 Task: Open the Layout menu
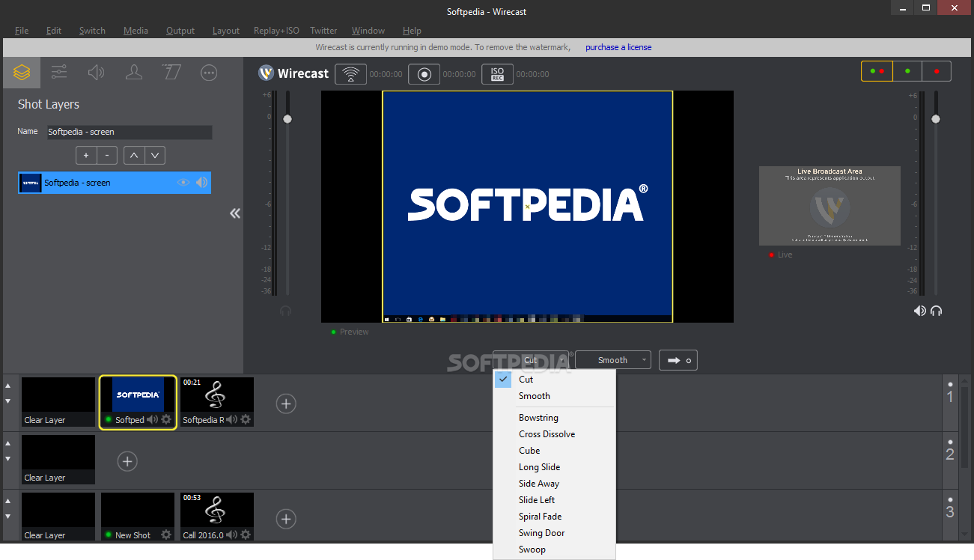(226, 31)
